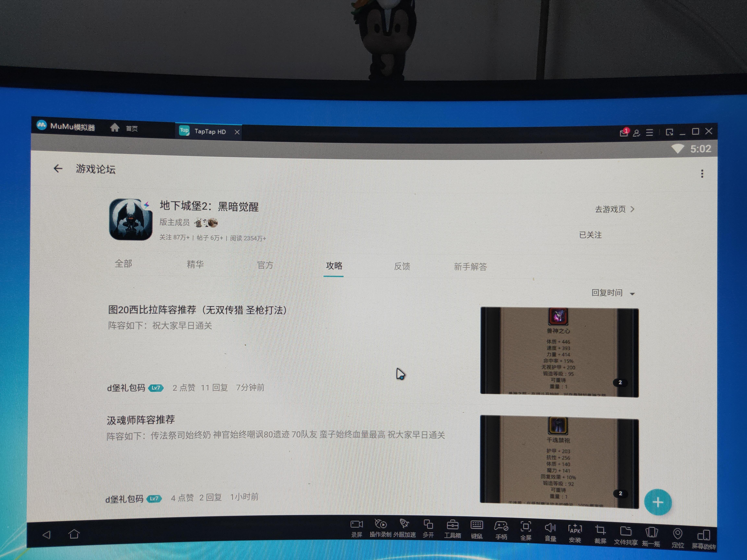Click the 游戏论坛 page title
Viewport: 747px width, 560px height.
96,169
